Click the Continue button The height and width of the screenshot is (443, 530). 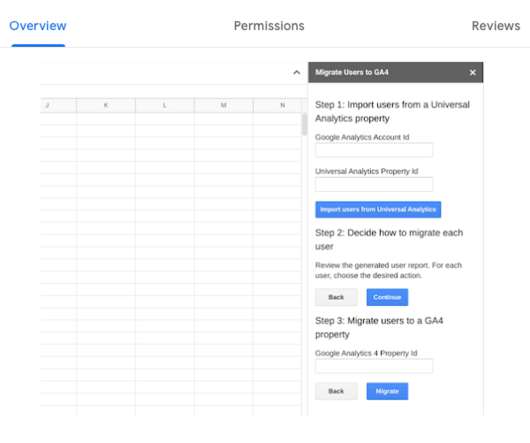point(387,297)
